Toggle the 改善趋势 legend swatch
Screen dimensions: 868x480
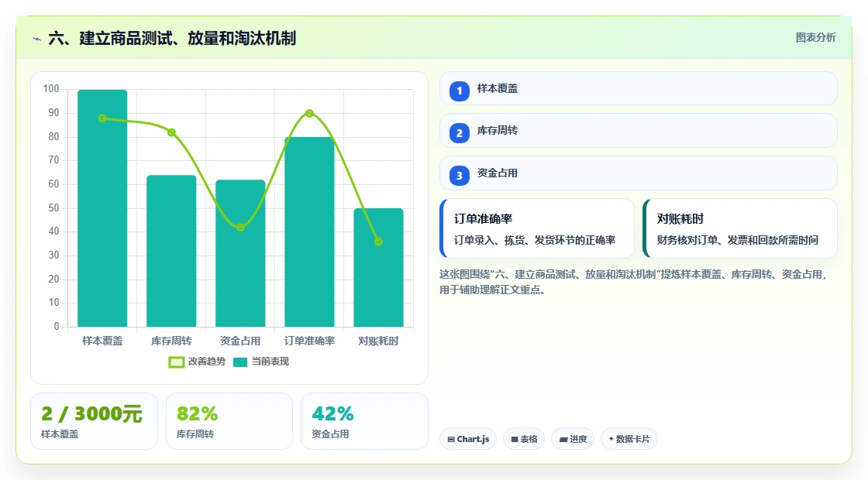click(176, 362)
